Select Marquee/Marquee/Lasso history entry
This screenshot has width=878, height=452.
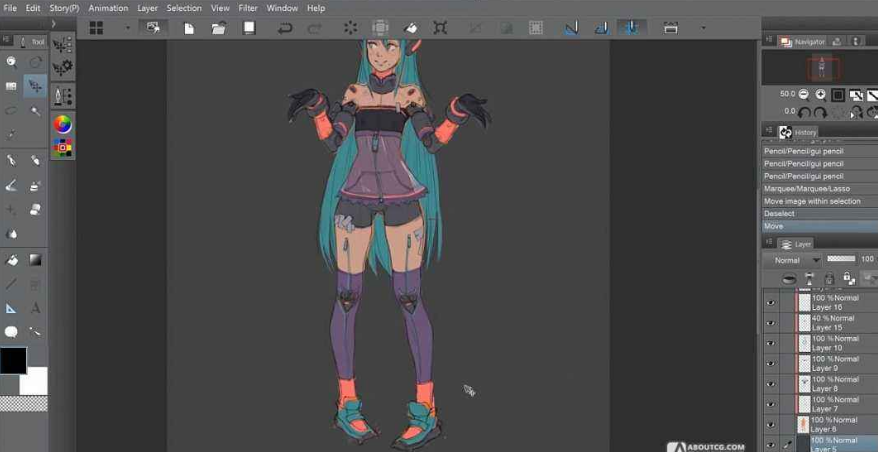pos(807,188)
